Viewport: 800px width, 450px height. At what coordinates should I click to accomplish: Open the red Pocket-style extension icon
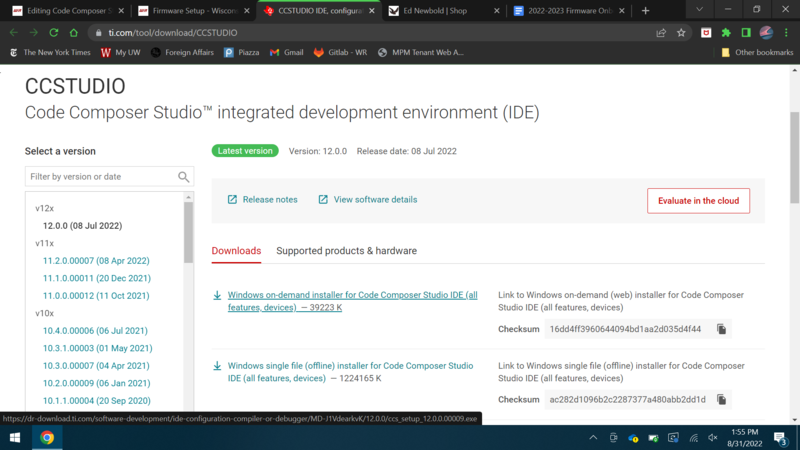tap(706, 33)
